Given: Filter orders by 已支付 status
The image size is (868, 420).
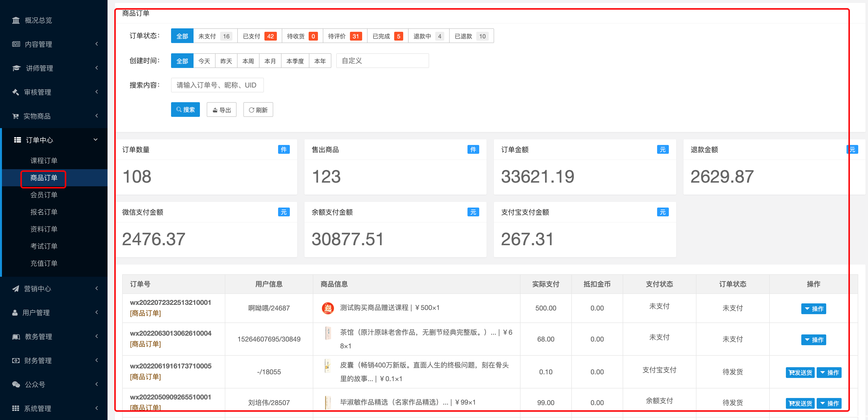Looking at the screenshot, I should tap(259, 36).
